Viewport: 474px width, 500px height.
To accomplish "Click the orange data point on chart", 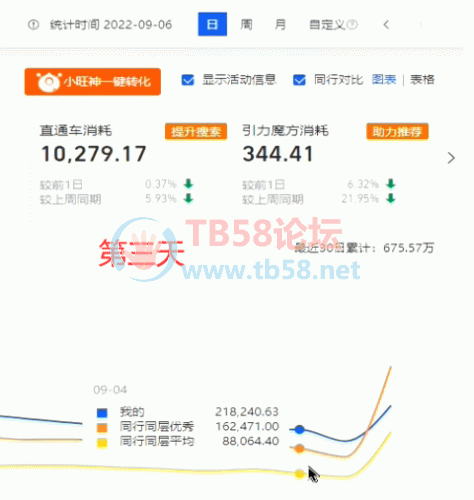I will point(300,449).
